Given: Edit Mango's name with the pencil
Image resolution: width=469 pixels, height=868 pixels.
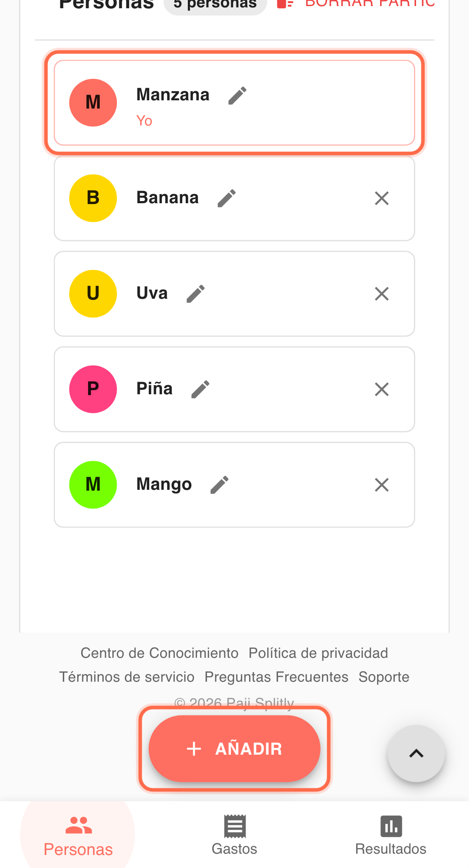Looking at the screenshot, I should [220, 485].
